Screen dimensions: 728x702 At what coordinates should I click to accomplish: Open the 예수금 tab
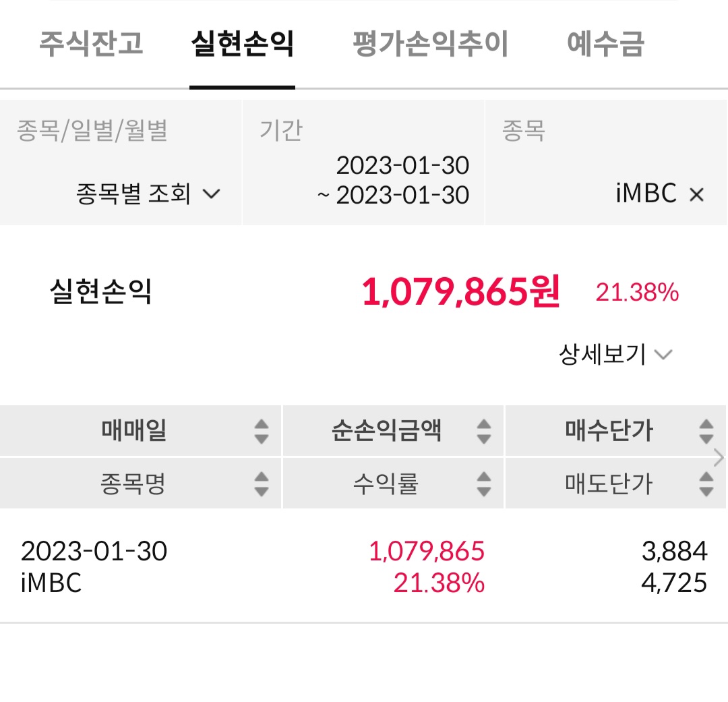pos(605,44)
